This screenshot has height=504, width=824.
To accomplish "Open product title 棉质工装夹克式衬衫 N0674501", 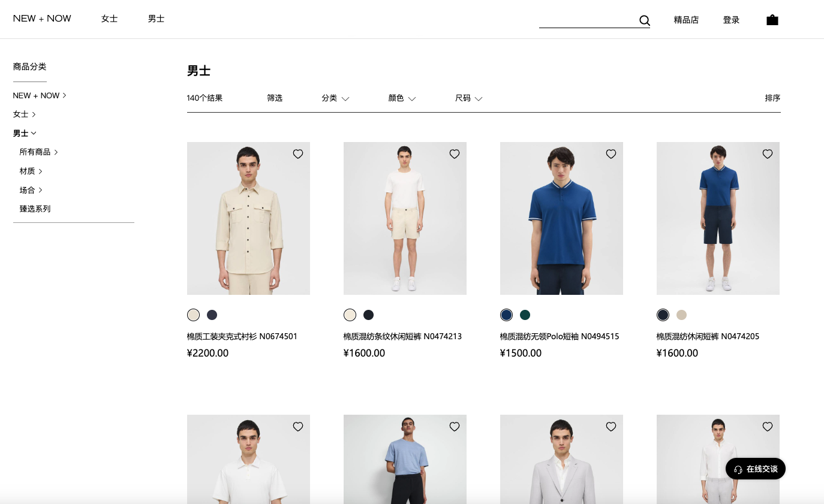I will point(242,337).
